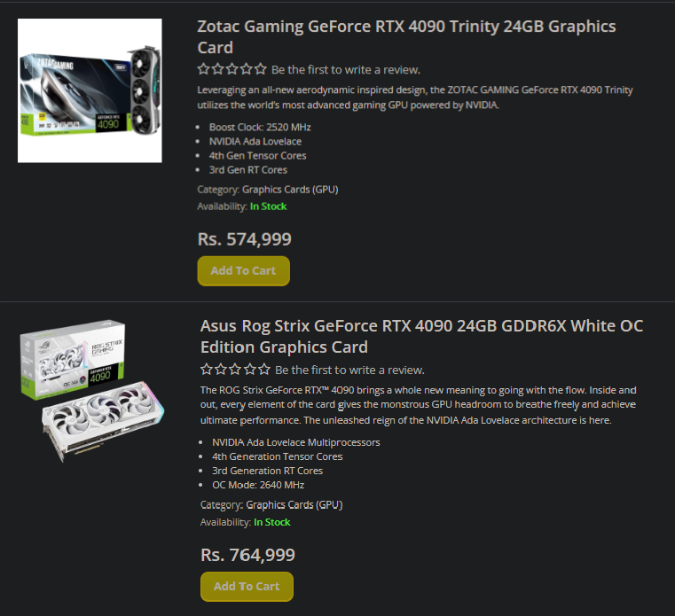675x616 pixels.
Task: Click the first rating star for Asus Rog Strix
Action: [x=207, y=370]
